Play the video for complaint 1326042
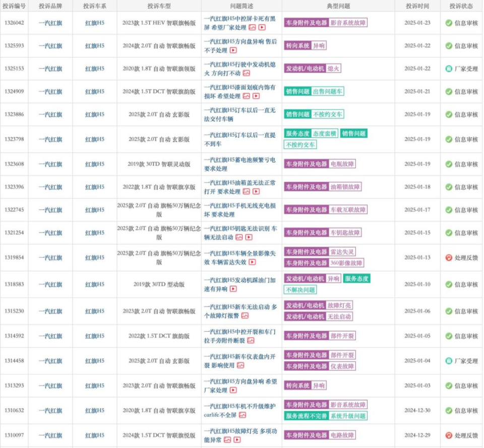Image resolution: width=484 pixels, height=448 pixels. 262,27
